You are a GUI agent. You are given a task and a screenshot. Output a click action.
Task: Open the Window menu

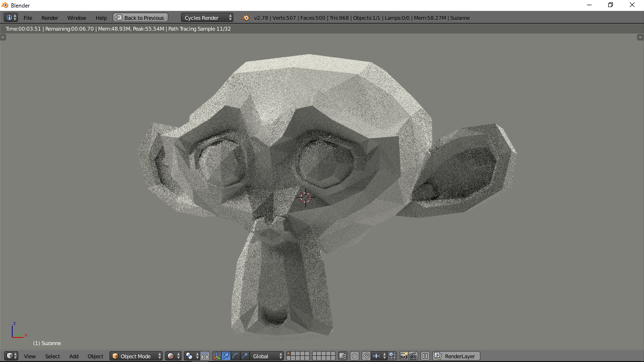click(76, 18)
